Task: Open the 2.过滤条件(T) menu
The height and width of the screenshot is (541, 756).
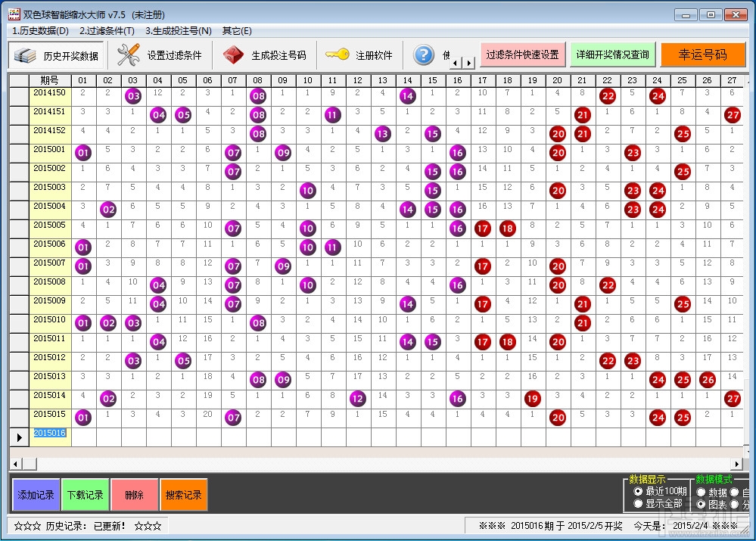Action: (x=107, y=31)
